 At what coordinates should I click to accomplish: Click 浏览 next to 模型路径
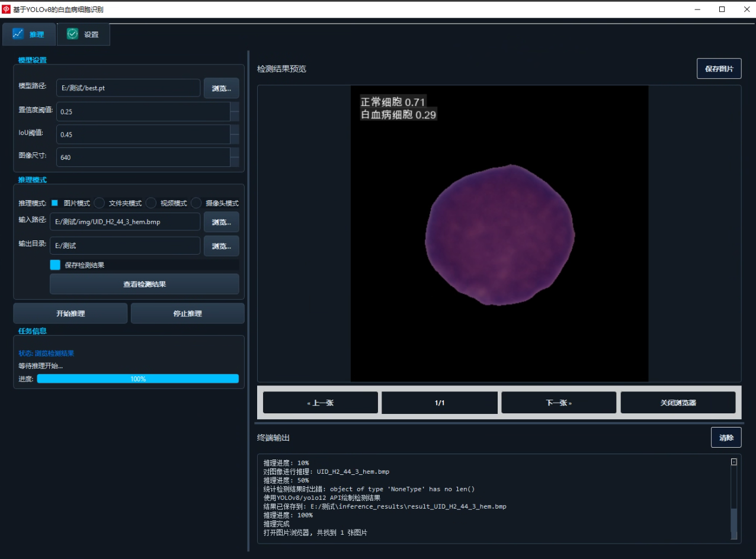click(222, 88)
